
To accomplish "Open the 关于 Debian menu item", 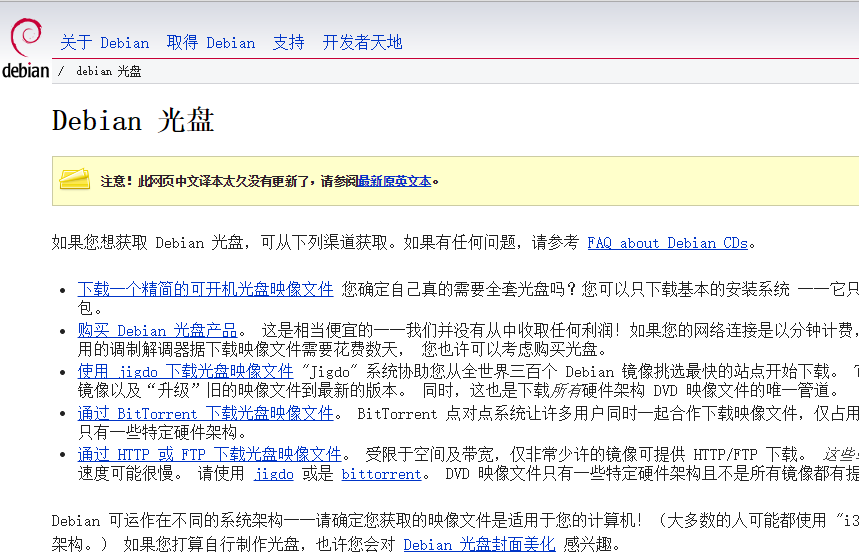I will (x=104, y=43).
